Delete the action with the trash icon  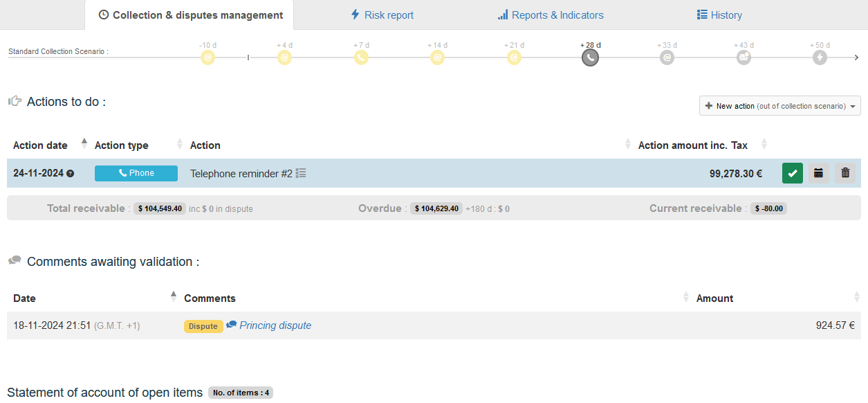click(x=844, y=173)
